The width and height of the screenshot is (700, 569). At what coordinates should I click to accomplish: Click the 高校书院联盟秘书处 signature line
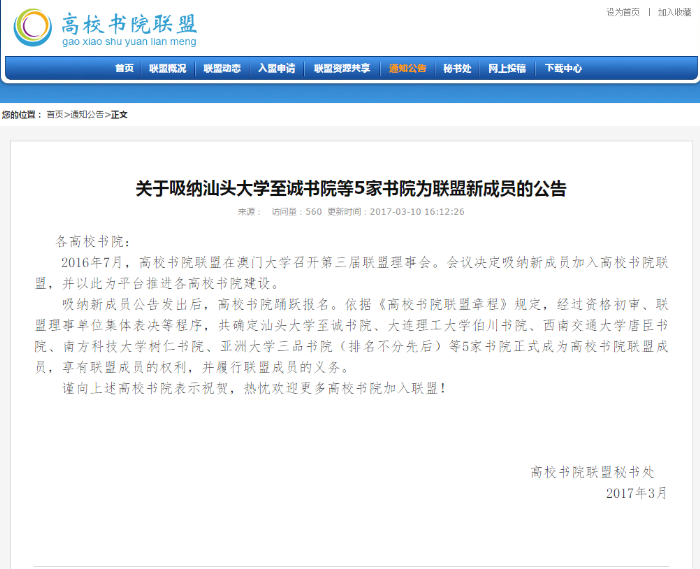592,472
